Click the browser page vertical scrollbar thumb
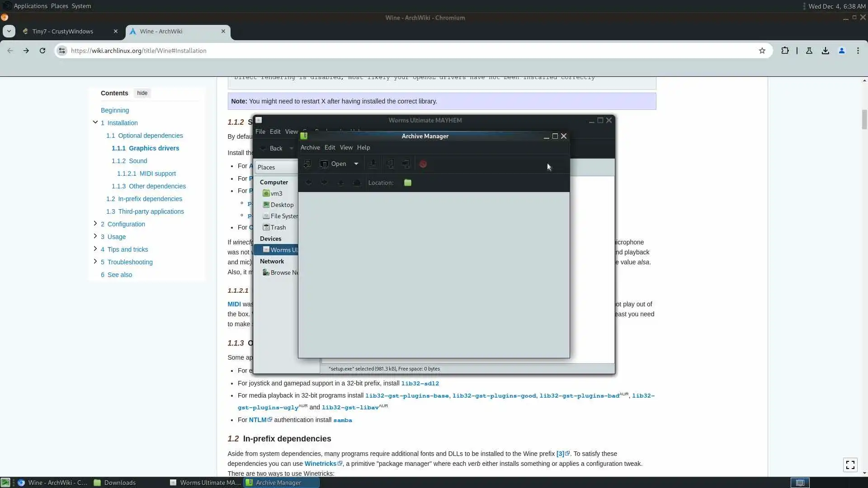Viewport: 868px width, 488px height. [864, 118]
